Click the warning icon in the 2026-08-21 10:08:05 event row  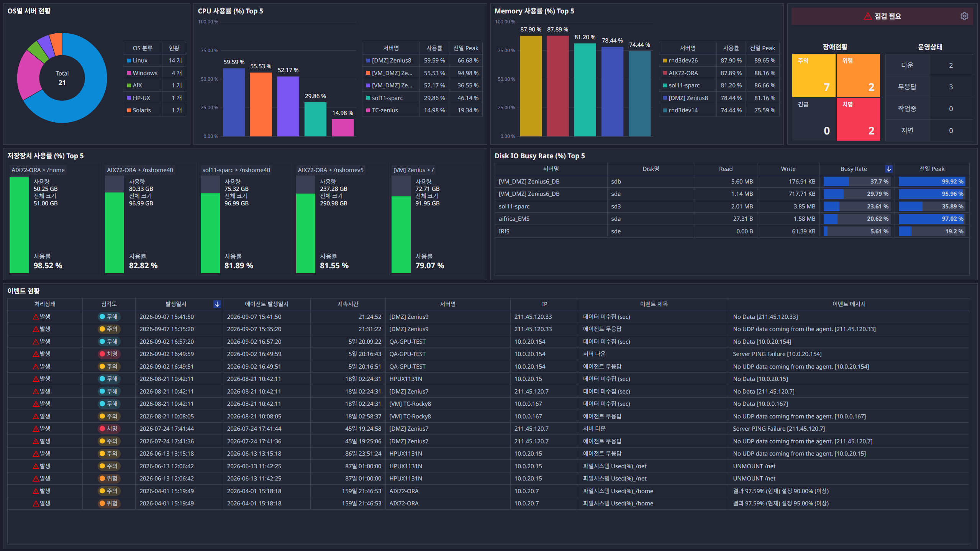[36, 417]
